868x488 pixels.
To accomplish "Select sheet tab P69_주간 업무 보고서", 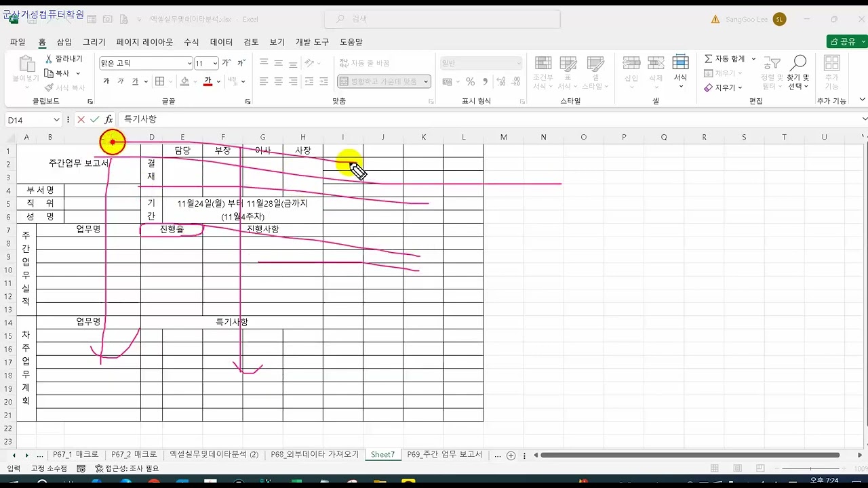I will point(444,455).
